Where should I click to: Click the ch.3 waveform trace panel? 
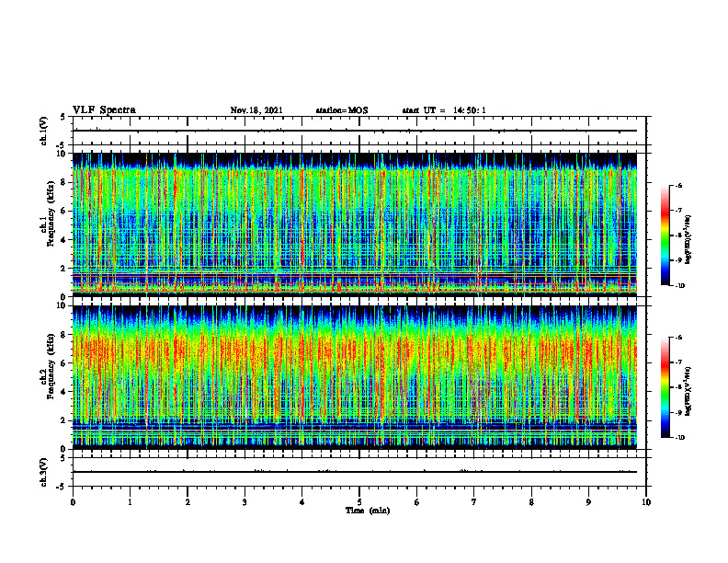pos(359,472)
